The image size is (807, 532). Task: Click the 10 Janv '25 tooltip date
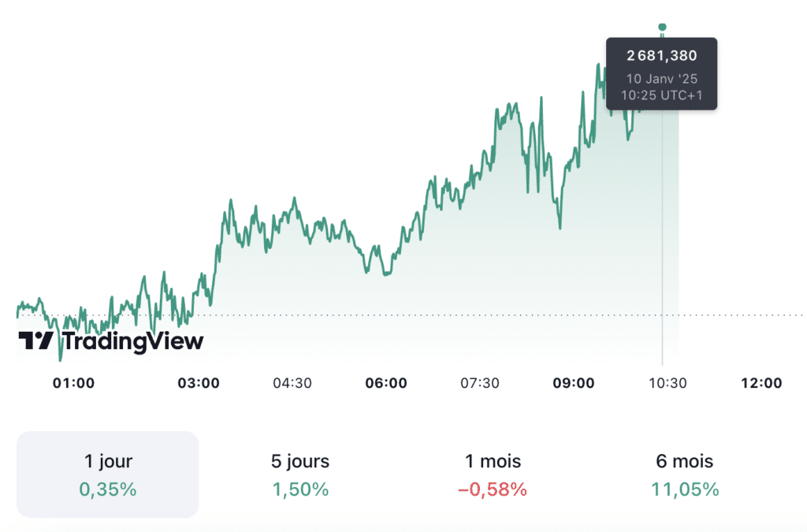coord(661,79)
